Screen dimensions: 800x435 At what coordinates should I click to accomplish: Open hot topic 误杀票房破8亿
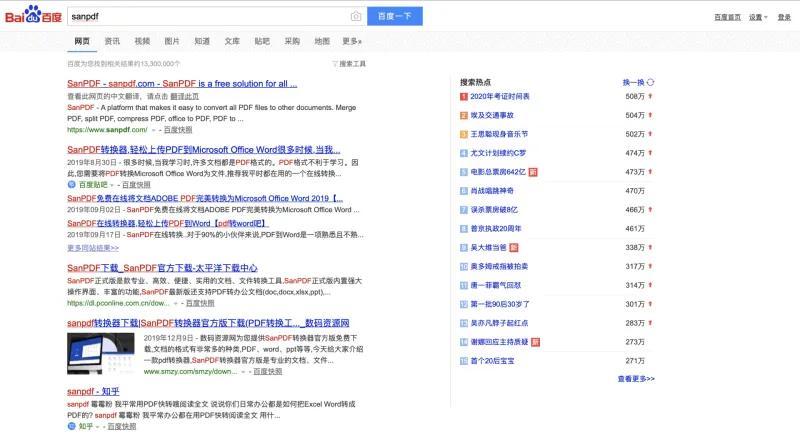pos(494,210)
